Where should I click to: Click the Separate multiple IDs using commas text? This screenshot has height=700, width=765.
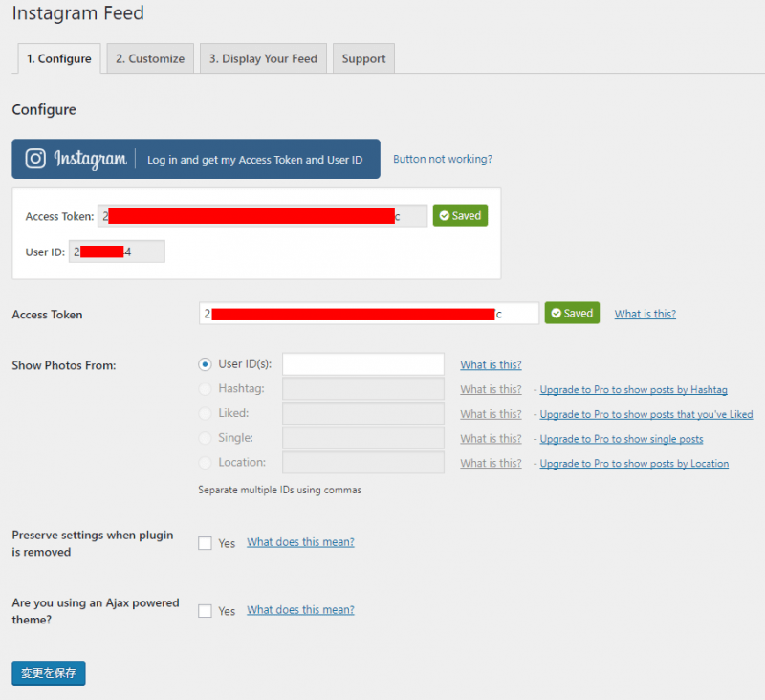[x=279, y=490]
